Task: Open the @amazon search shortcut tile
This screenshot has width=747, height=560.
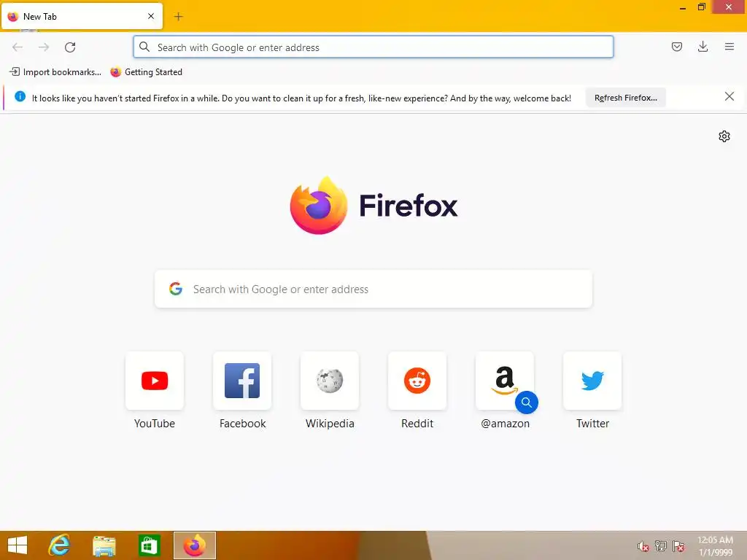Action: 505,381
